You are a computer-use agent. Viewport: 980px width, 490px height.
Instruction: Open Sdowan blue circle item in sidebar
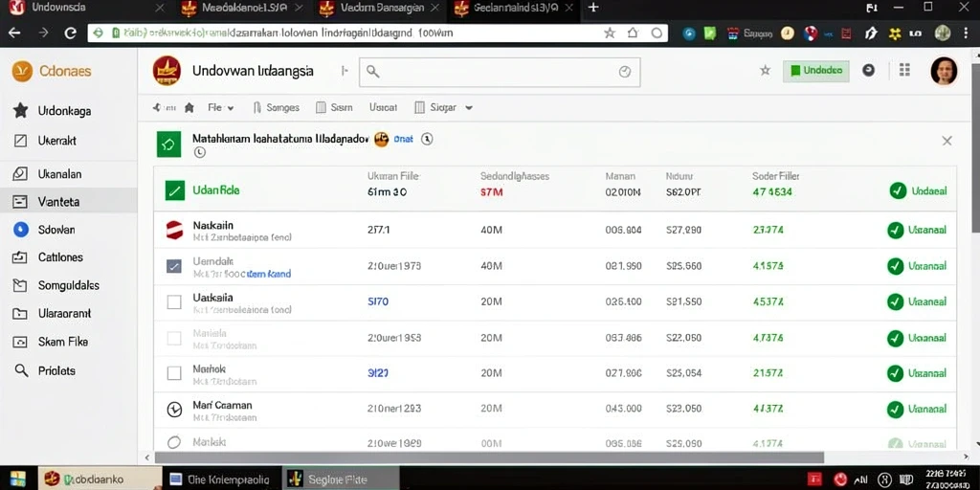[x=44, y=230]
